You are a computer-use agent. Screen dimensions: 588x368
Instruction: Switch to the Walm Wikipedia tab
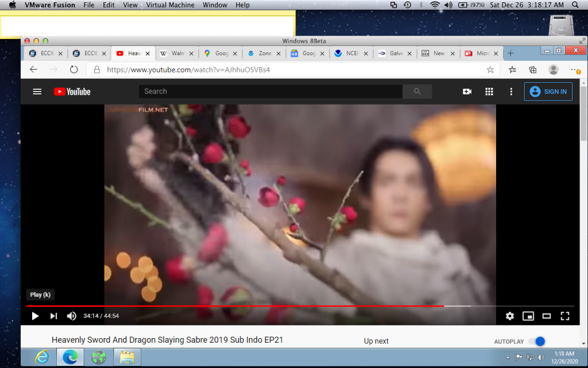tap(176, 53)
